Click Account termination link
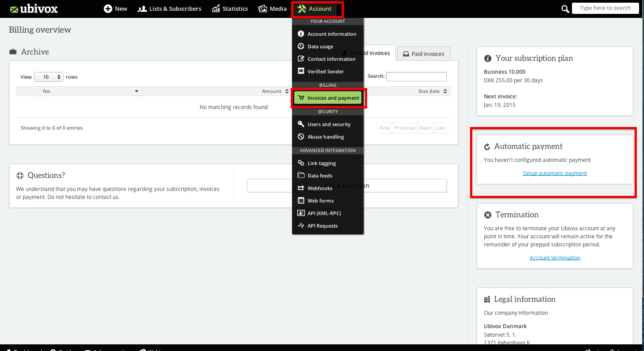 (x=555, y=258)
